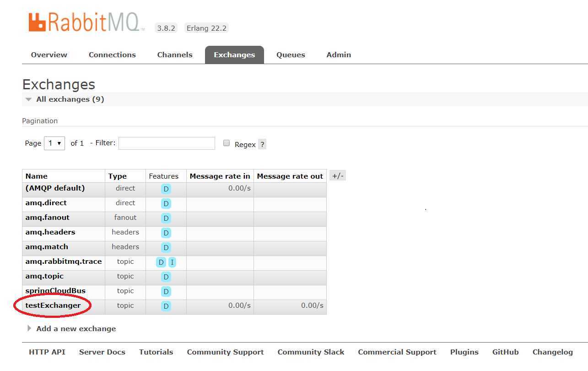Click the D badge in amq.rabbitmq.trace row
The width and height of the screenshot is (588, 371).
161,262
